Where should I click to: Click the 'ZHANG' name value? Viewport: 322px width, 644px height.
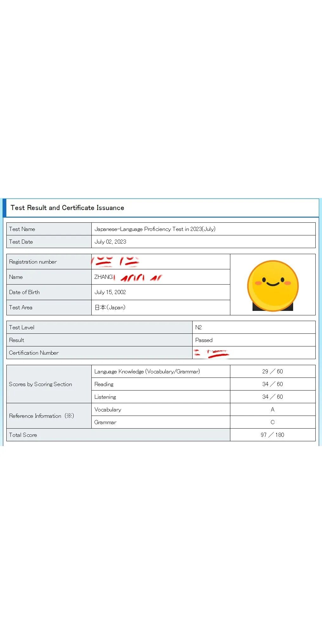tap(103, 277)
